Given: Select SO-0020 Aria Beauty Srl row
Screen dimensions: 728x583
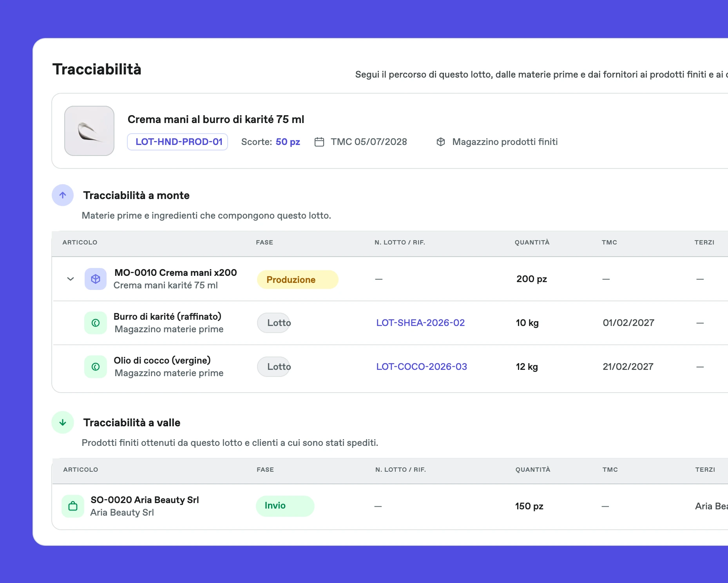Looking at the screenshot, I should [x=390, y=507].
